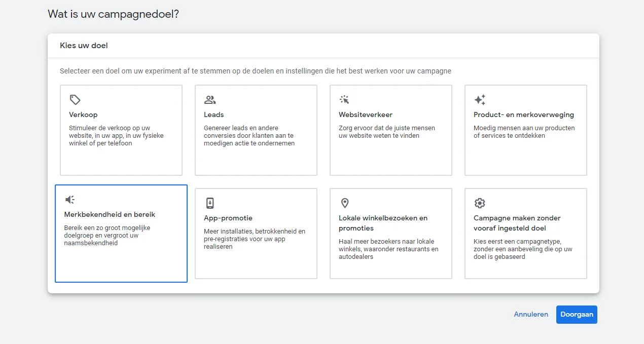Pick the Websiteverkeer goal title
The width and height of the screenshot is (644, 344).
366,115
